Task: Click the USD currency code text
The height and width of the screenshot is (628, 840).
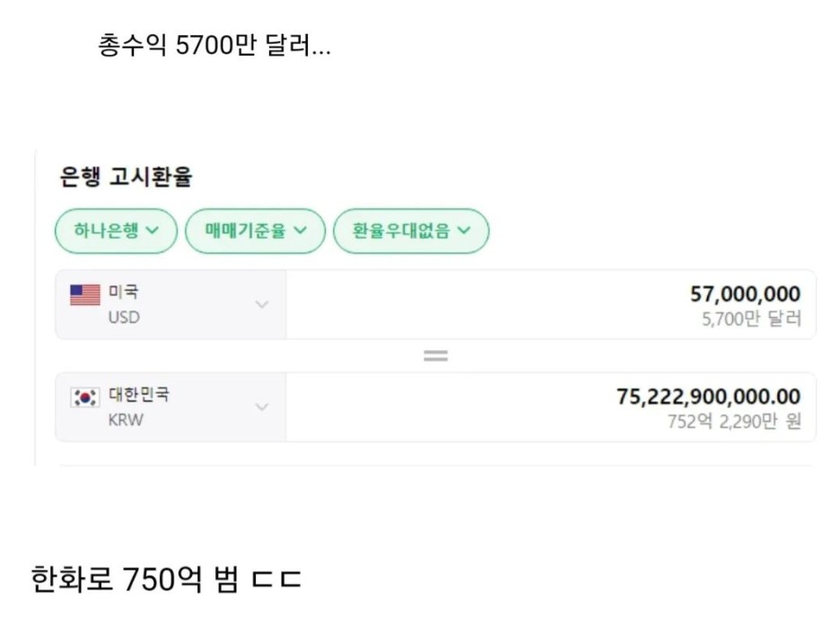Action: click(124, 318)
